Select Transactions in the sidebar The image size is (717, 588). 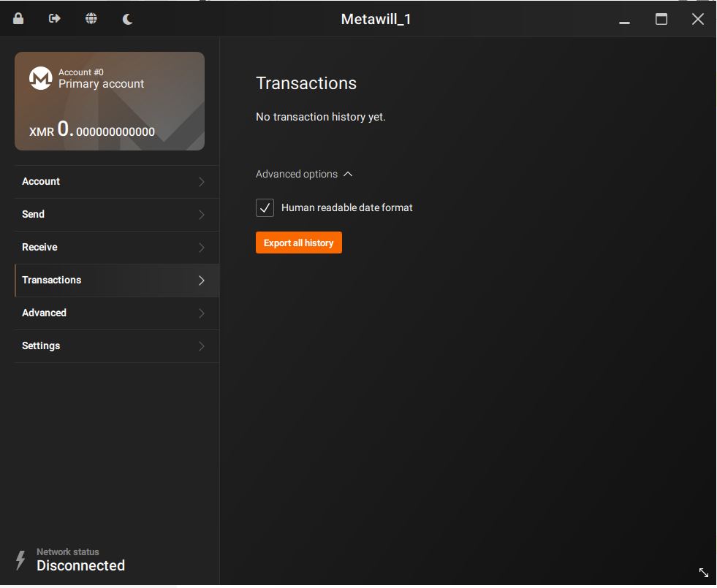pos(52,280)
